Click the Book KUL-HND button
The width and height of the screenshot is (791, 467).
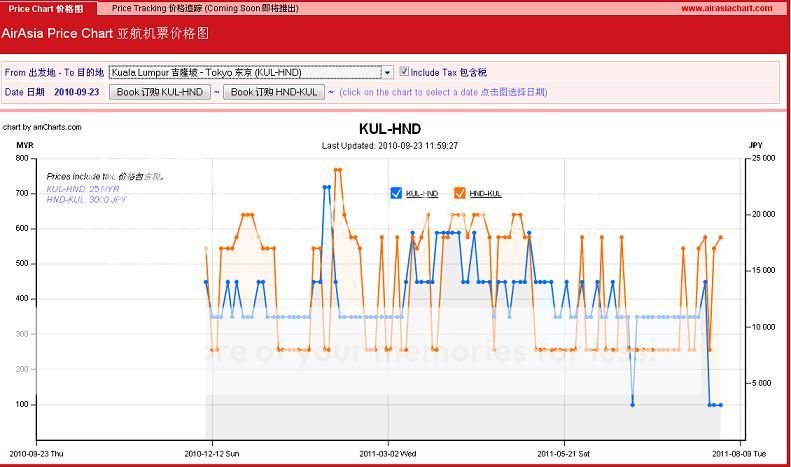(159, 92)
